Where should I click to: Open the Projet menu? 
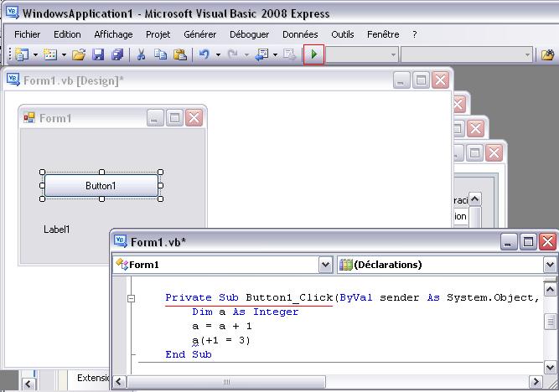click(158, 34)
